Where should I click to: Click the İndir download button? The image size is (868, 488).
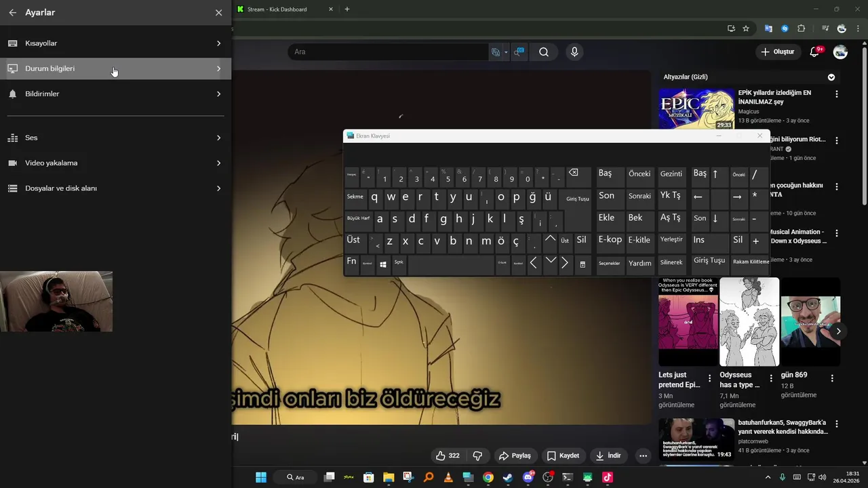point(608,456)
